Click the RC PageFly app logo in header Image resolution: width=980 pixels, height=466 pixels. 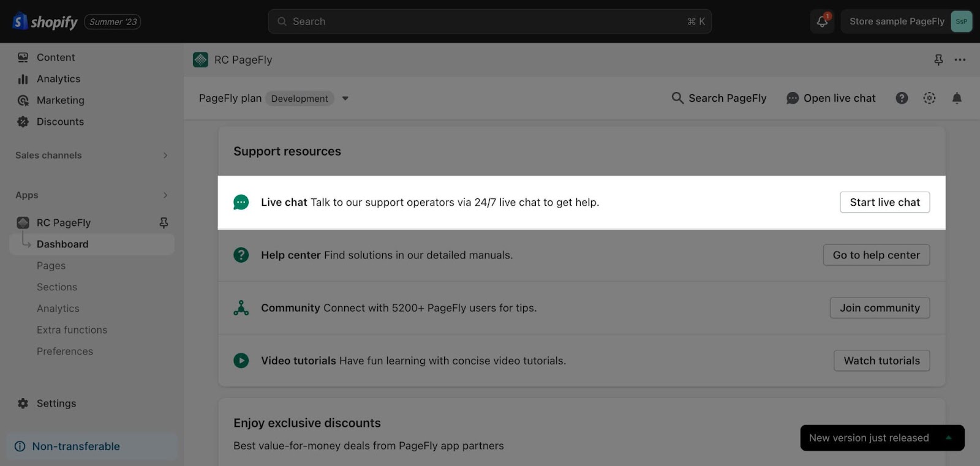click(x=200, y=60)
